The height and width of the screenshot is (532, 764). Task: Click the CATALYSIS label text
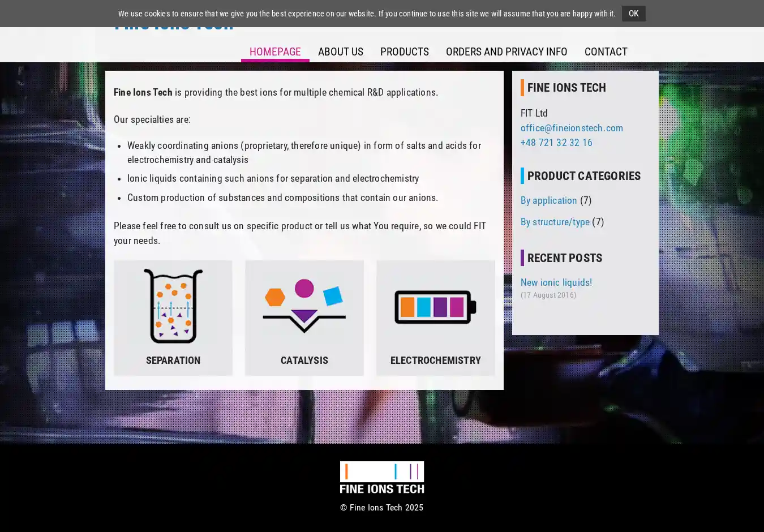[304, 361]
